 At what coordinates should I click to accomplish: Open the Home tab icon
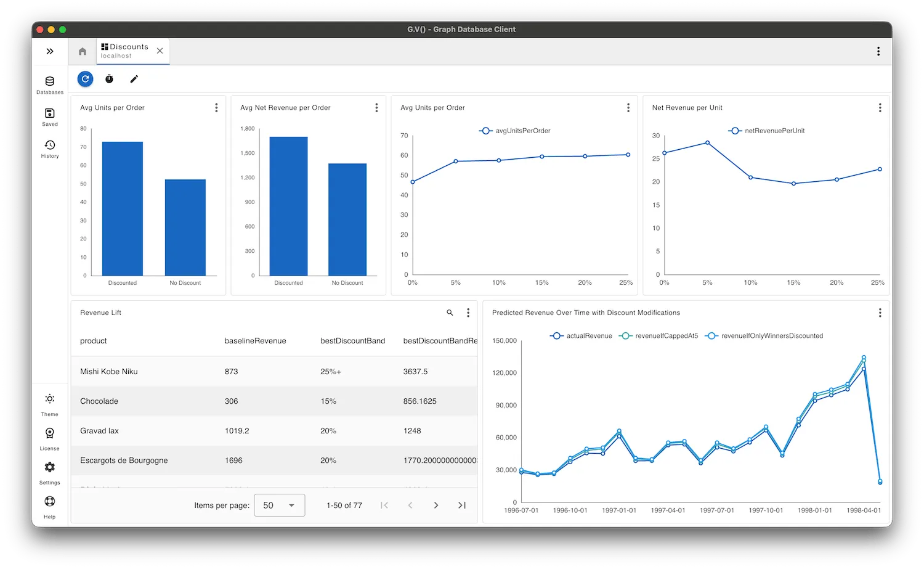(x=83, y=51)
